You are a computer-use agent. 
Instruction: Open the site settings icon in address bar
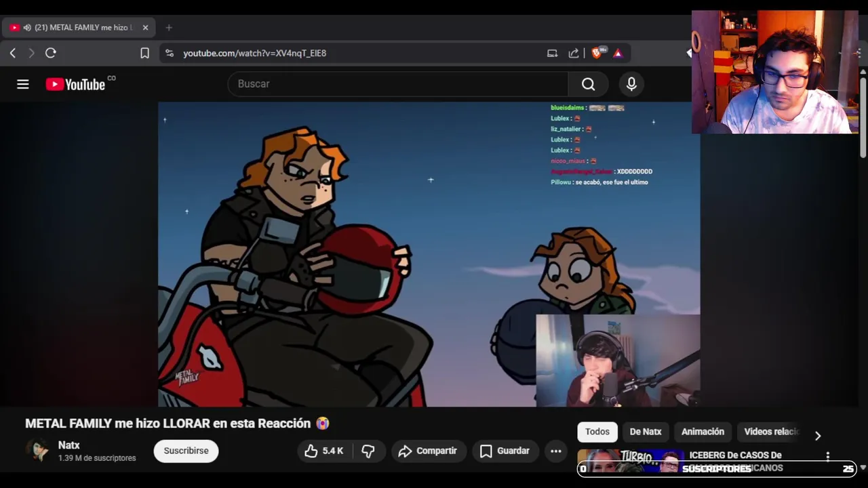tap(169, 53)
